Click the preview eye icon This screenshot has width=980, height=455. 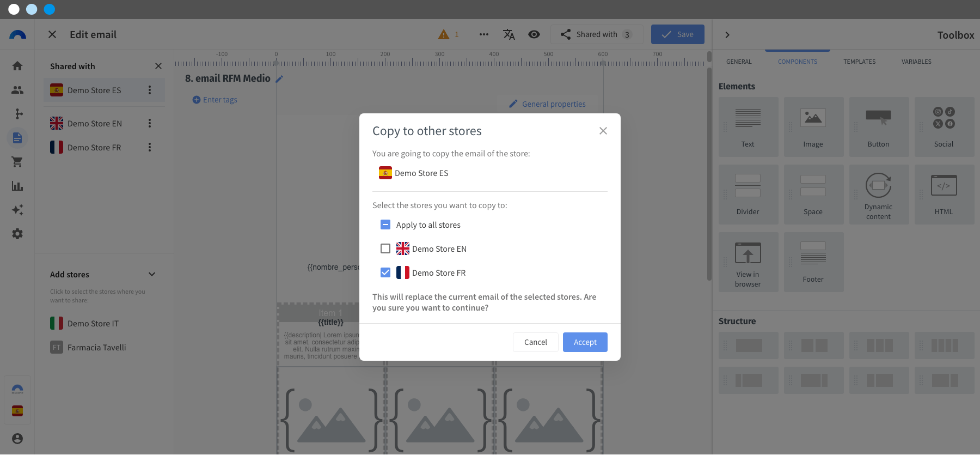(x=534, y=34)
